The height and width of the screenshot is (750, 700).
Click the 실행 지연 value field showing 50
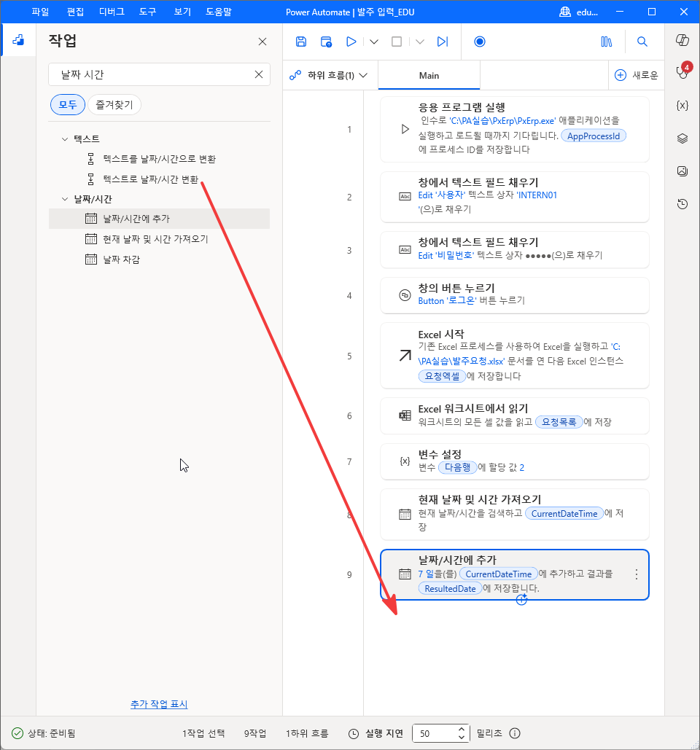click(435, 733)
